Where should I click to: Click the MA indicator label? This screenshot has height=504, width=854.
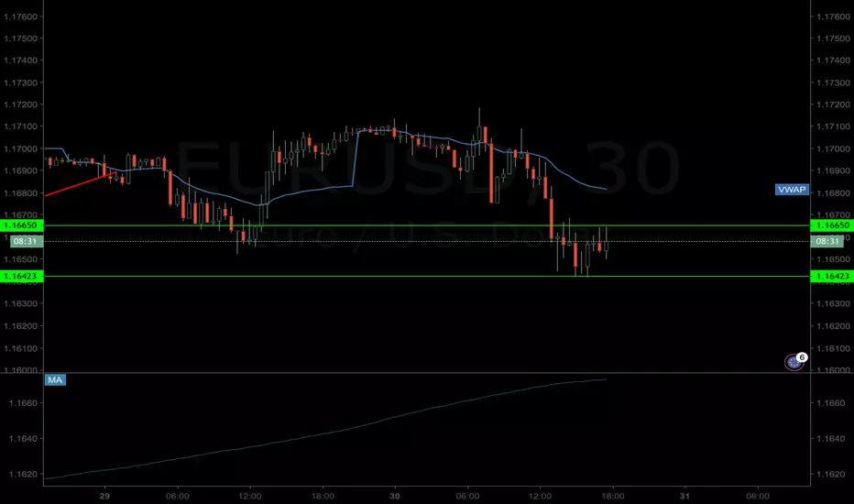click(55, 379)
